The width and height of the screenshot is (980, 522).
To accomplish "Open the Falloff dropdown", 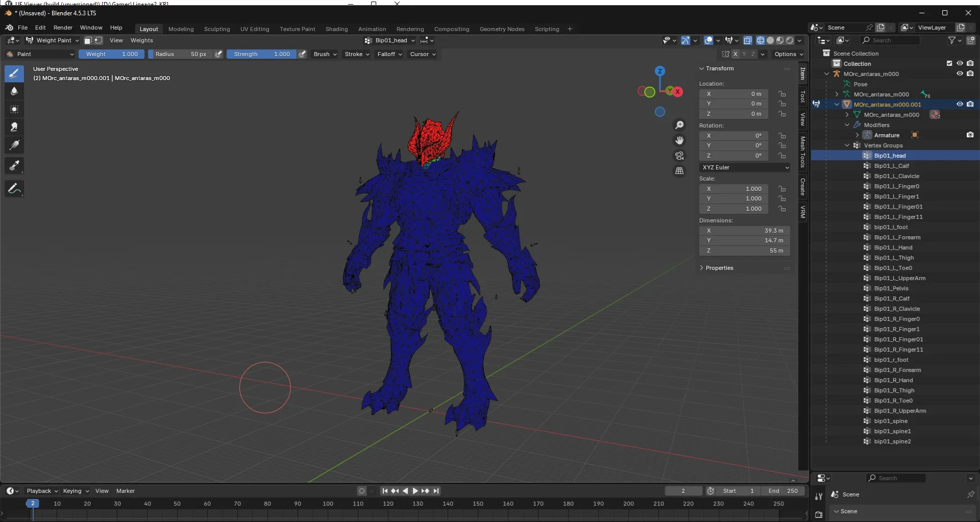I will click(x=389, y=54).
